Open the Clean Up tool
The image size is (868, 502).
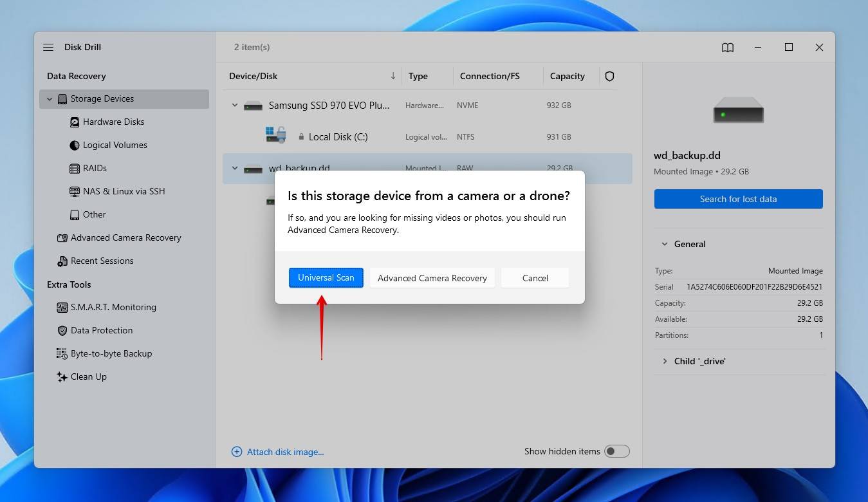(88, 376)
